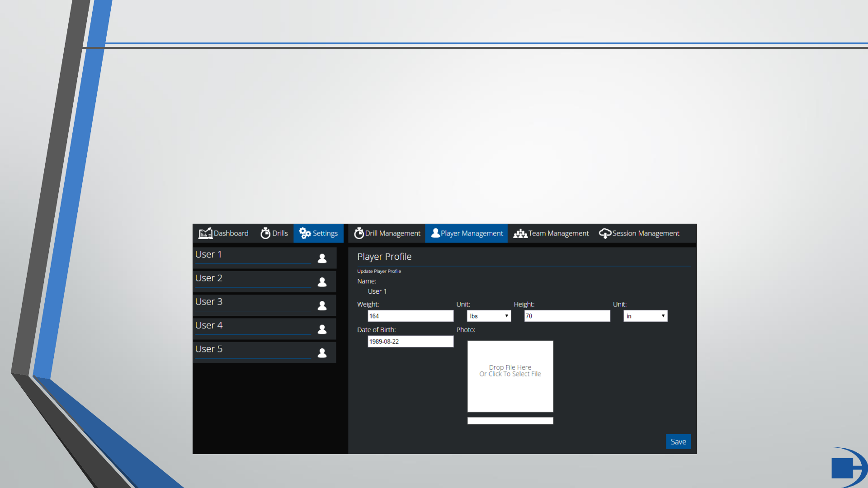Click the Team Management group icon
The height and width of the screenshot is (488, 868).
(520, 234)
